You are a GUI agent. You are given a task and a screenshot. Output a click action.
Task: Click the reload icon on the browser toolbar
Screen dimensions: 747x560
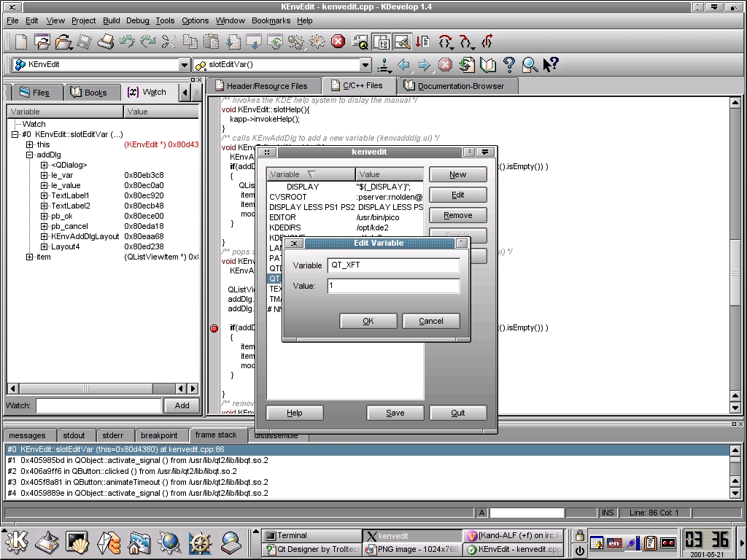(466, 65)
